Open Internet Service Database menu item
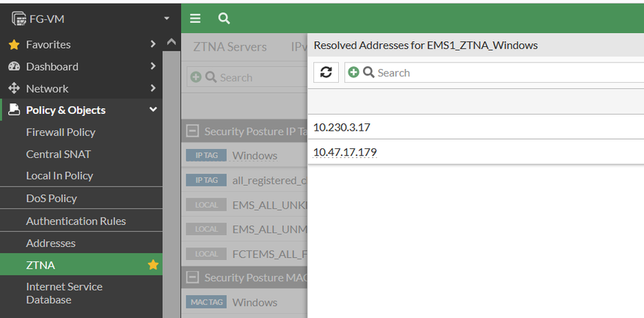 64,293
